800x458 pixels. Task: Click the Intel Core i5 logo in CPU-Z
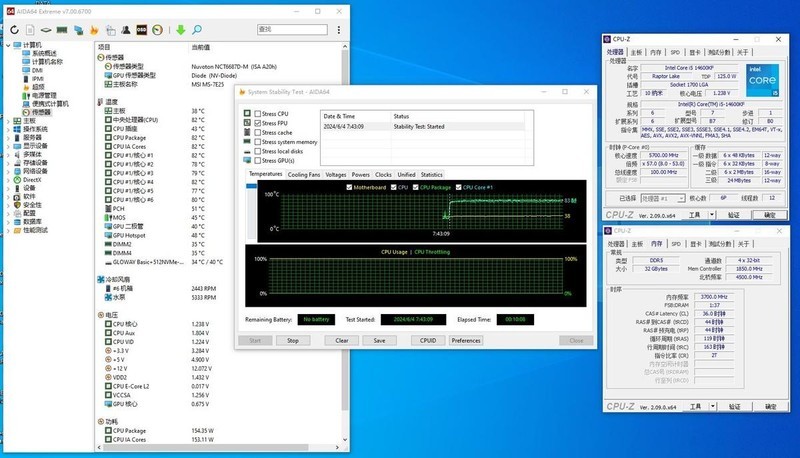pos(762,81)
